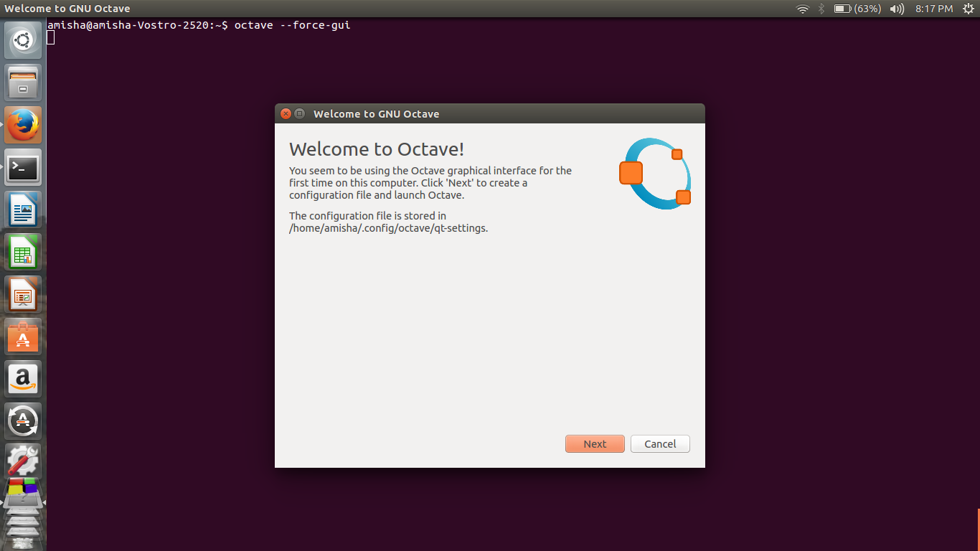The height and width of the screenshot is (551, 980).
Task: Launch LibreOffice Calc from the launcher
Action: pos(23,252)
